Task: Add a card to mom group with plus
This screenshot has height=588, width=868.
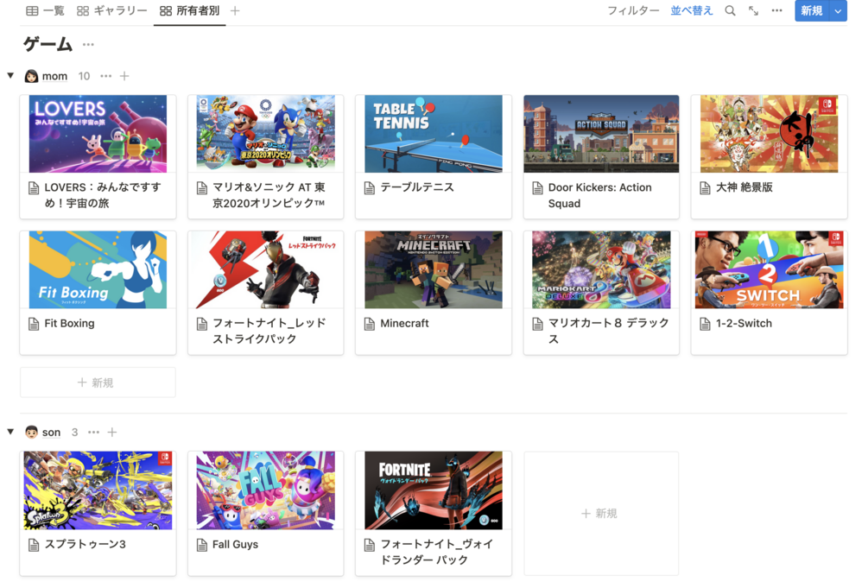Action: point(124,76)
